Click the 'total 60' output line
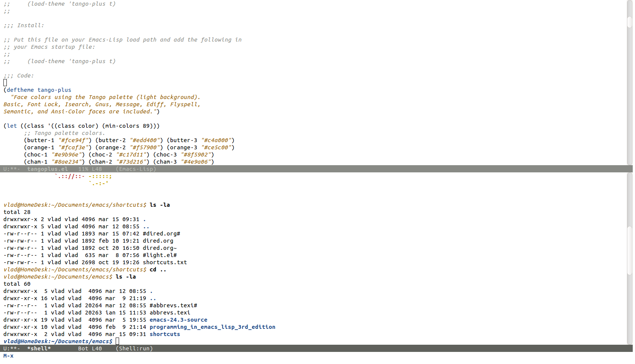635x364 pixels. click(x=17, y=284)
